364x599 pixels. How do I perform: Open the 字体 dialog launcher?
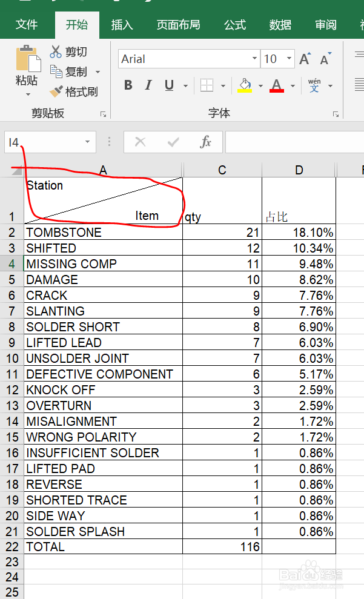[336, 114]
